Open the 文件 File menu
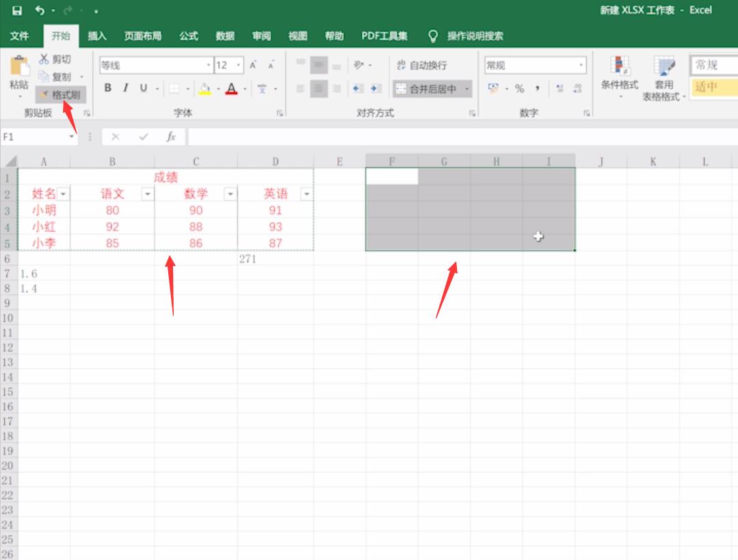 (x=19, y=36)
